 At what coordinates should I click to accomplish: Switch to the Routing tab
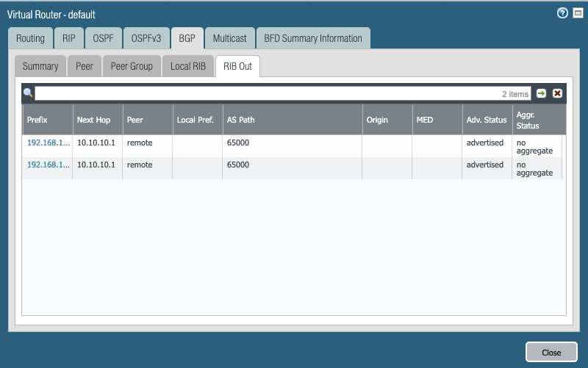30,38
